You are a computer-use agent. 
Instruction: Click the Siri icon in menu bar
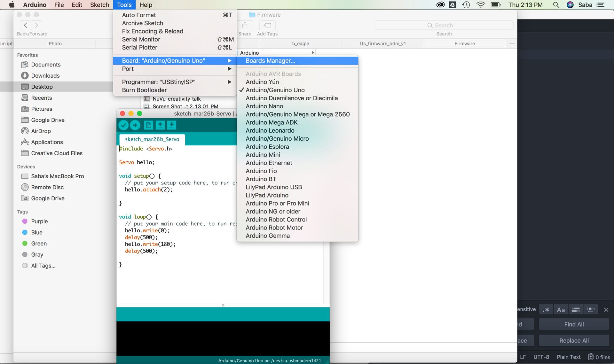pos(570,5)
